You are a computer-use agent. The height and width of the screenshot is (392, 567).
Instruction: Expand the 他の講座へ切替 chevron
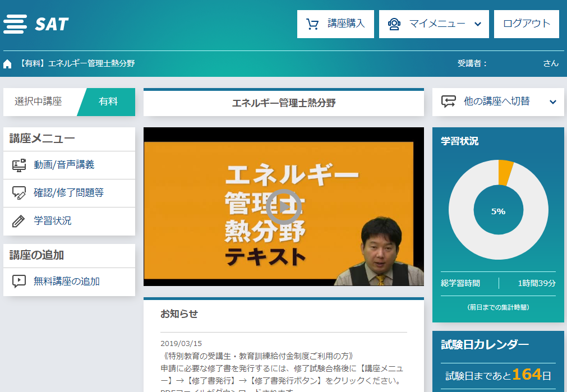pyautogui.click(x=552, y=102)
